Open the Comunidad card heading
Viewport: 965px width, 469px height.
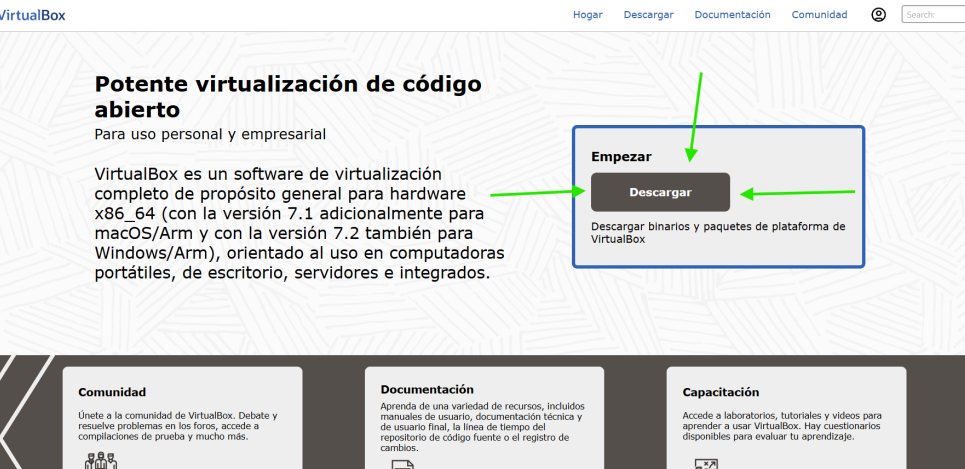click(x=112, y=393)
